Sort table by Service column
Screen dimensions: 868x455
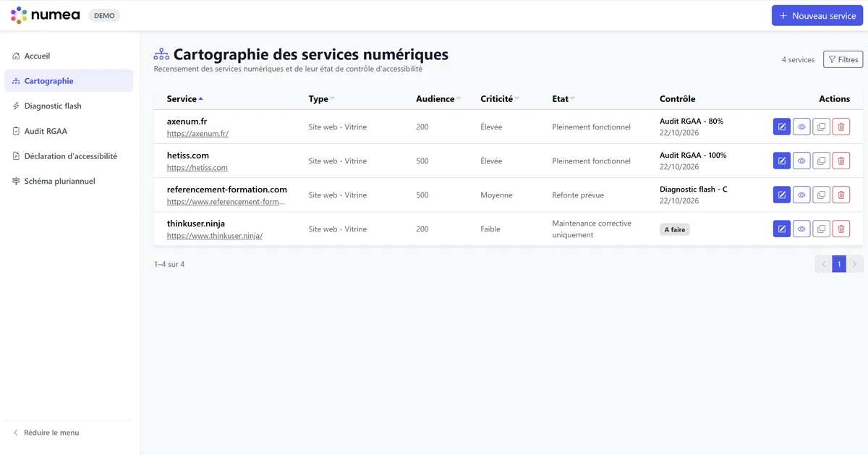185,99
